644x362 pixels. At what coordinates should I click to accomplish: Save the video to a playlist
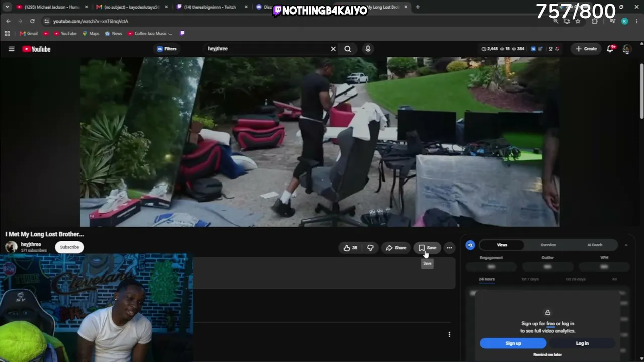tap(427, 248)
